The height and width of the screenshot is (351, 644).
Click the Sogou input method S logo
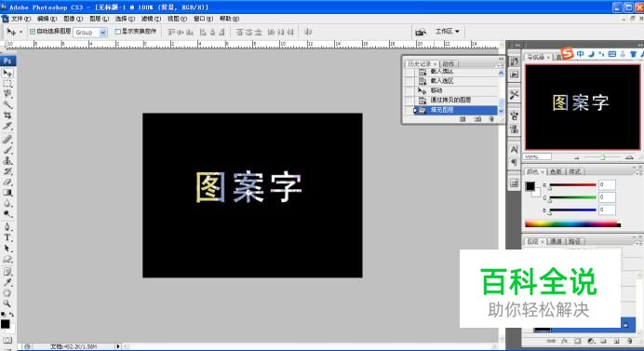pos(567,53)
